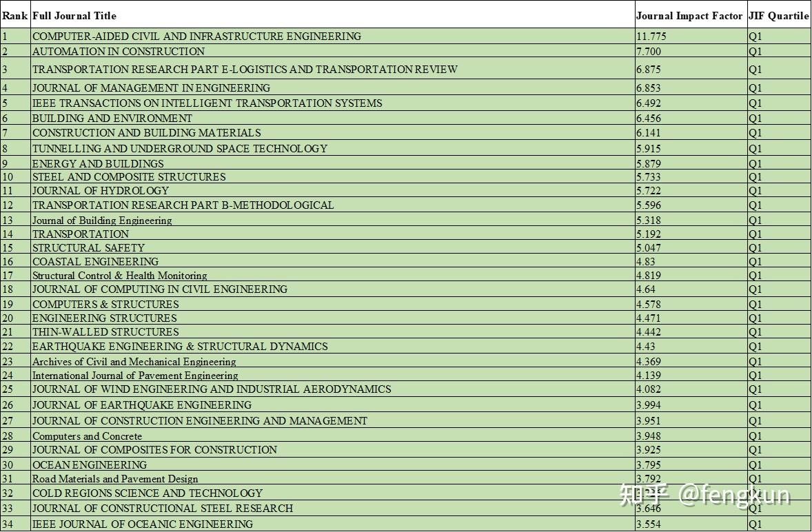The width and height of the screenshot is (812, 532).
Task: Select impact factor value 4.819
Action: click(649, 276)
